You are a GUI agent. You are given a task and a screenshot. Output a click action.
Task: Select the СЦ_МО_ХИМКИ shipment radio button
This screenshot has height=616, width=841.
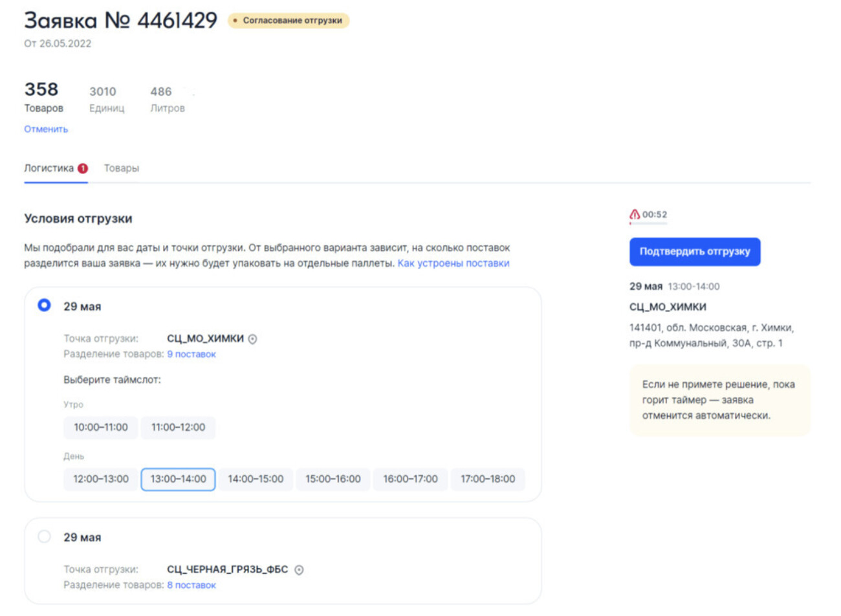44,305
